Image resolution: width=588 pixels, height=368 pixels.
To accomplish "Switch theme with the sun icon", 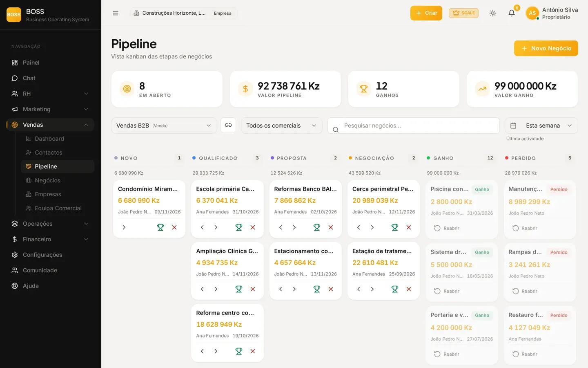I will [x=493, y=13].
